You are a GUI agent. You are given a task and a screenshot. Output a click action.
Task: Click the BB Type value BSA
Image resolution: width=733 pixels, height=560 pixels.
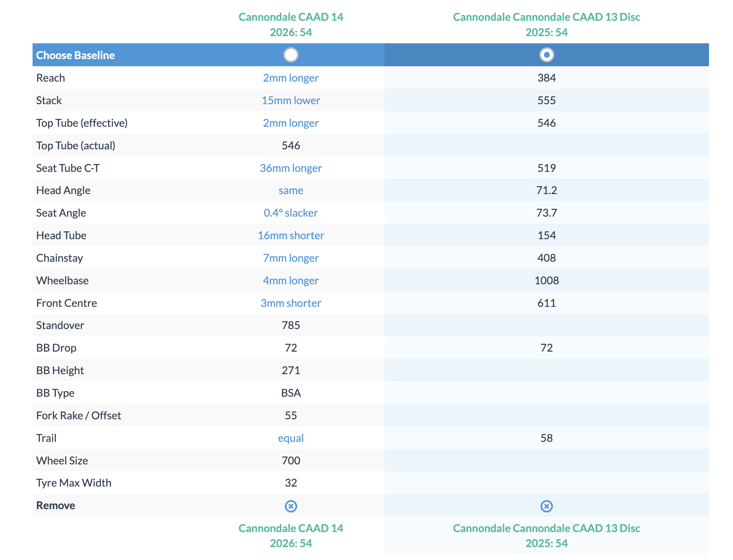point(291,393)
